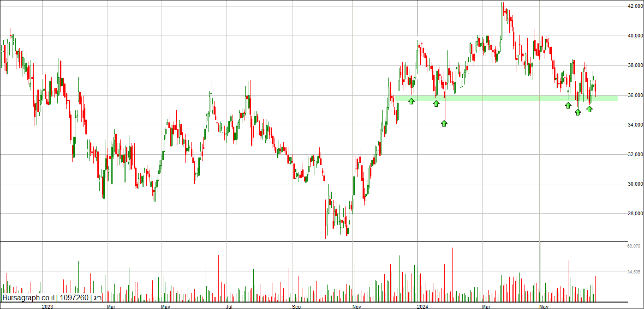Click the tallest volume bar reaching 69,070

coord(540,271)
